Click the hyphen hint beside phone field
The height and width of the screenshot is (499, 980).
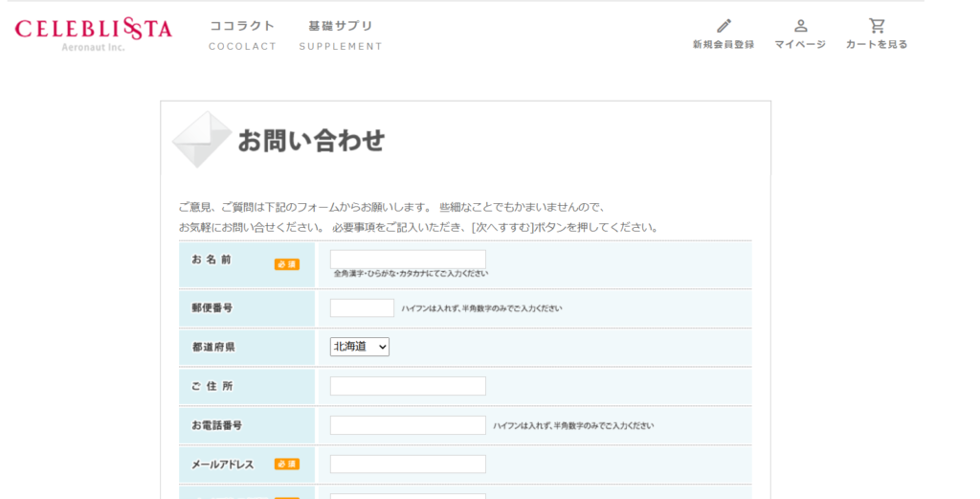click(x=573, y=426)
